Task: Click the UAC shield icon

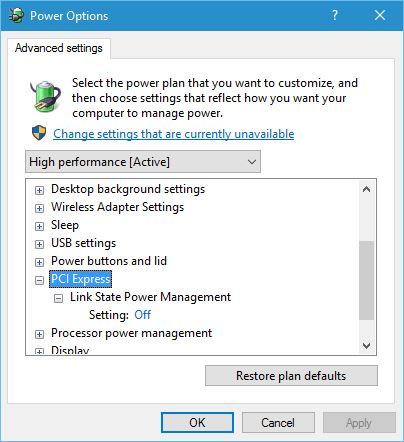Action: click(x=39, y=133)
